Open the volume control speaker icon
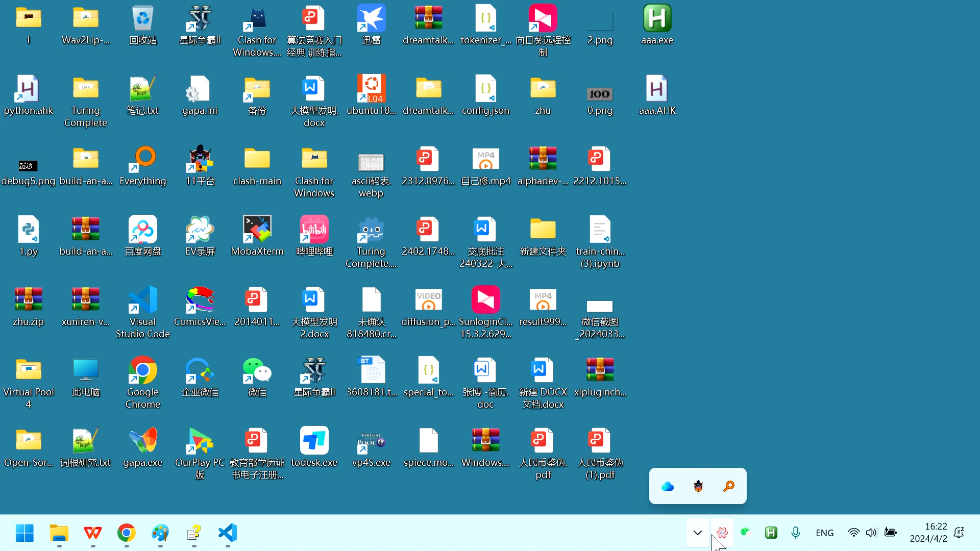Screen dimensions: 980x551 [x=871, y=533]
